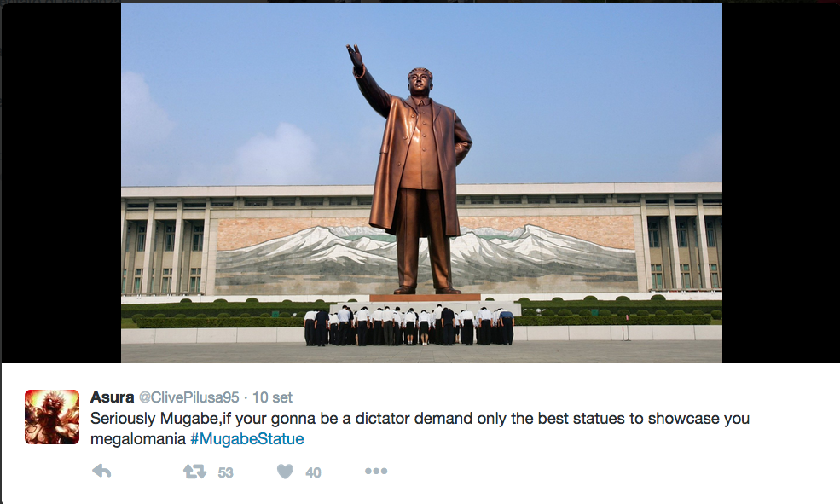Click the black area left of photo
Viewport: 840px width, 504px height.
(x=61, y=182)
